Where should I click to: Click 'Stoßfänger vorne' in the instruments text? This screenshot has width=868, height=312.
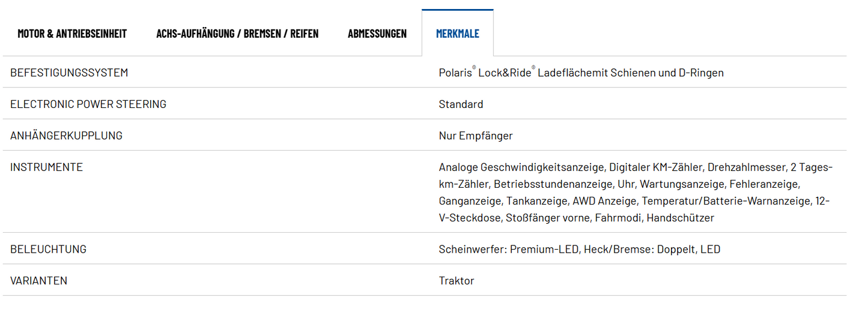click(x=548, y=218)
